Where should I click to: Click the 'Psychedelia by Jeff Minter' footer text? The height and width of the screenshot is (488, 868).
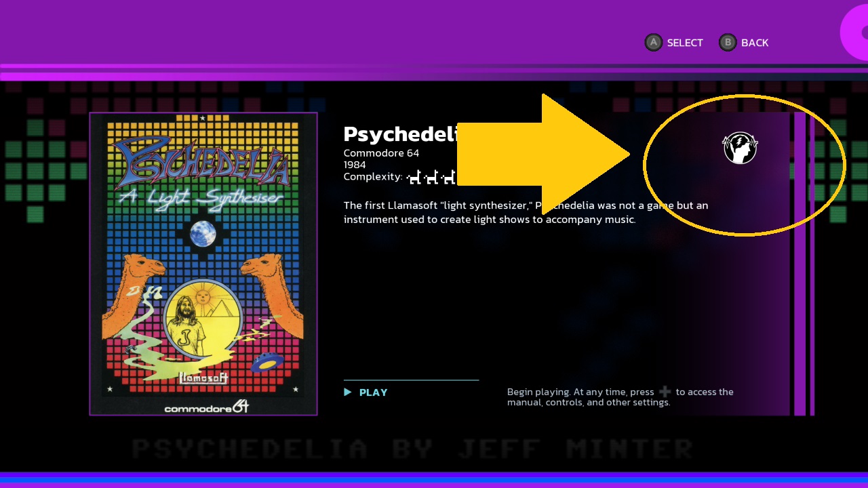tap(412, 449)
